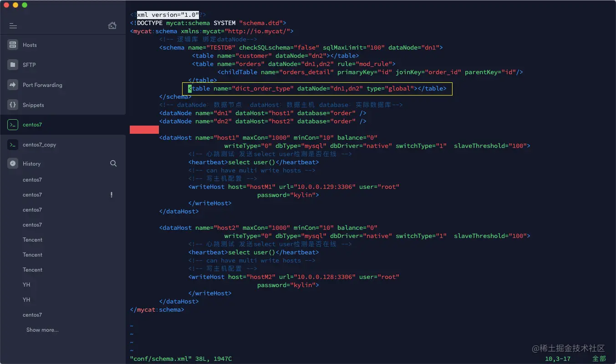The height and width of the screenshot is (364, 616).
Task: Click the dataNode name="dn1" line
Action: (263, 113)
